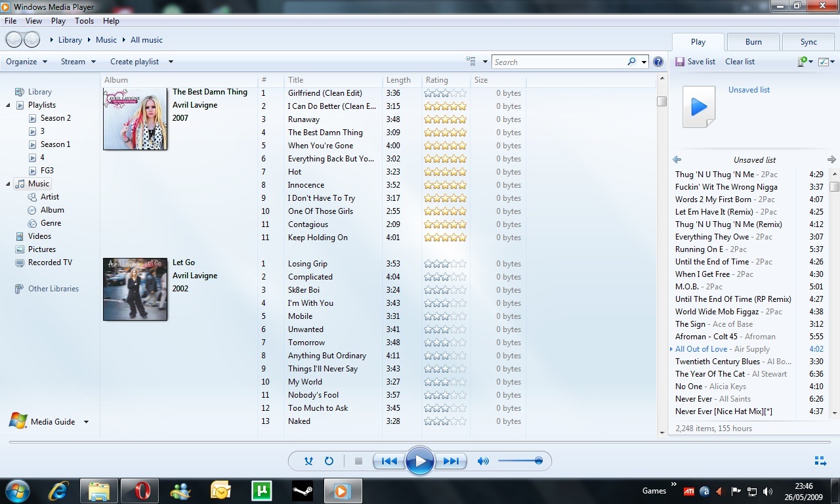840x504 pixels.
Task: Open the device sync options dropdown
Action: click(805, 62)
